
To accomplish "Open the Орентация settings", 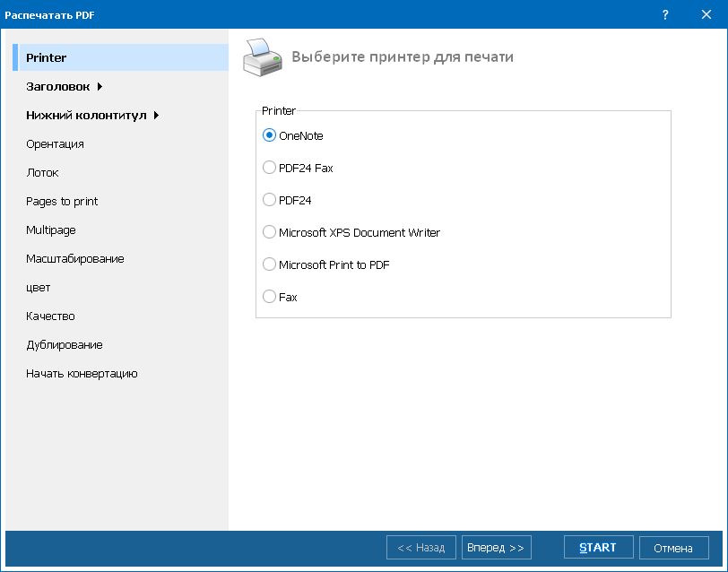I will [x=54, y=143].
